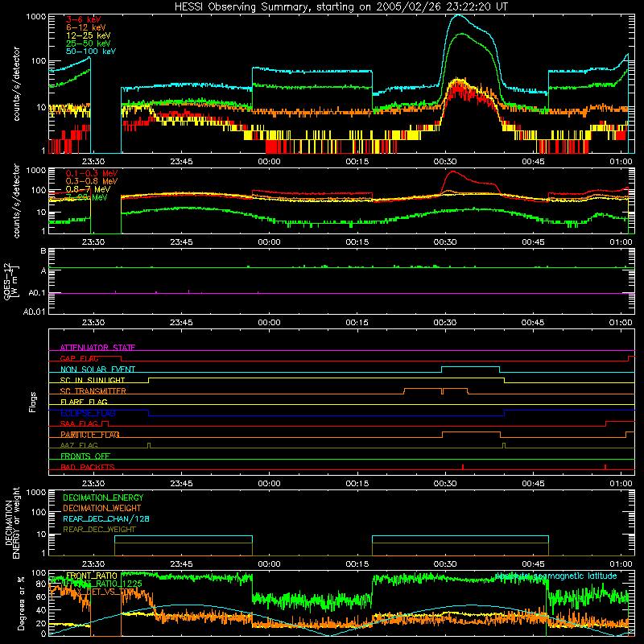Click 23:45 tick under the MeV panel
Viewport: 644px width, 644px height.
[182, 242]
